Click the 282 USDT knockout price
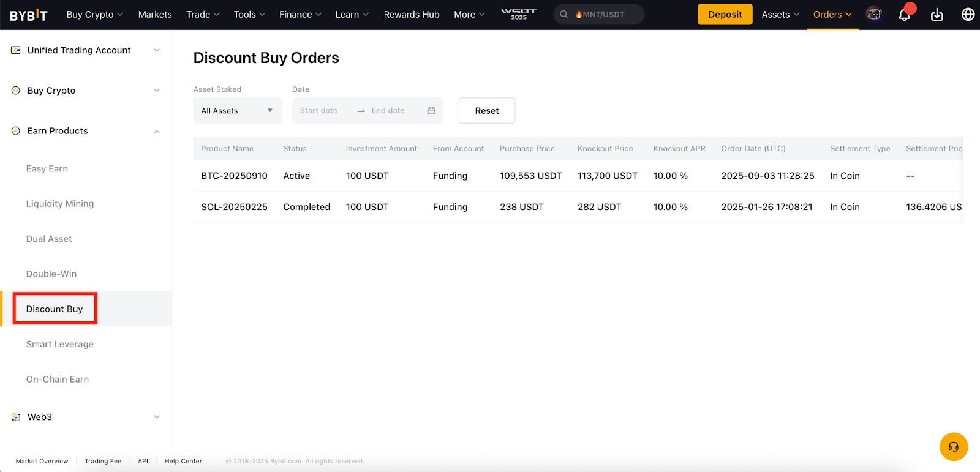This screenshot has width=980, height=472. 600,207
